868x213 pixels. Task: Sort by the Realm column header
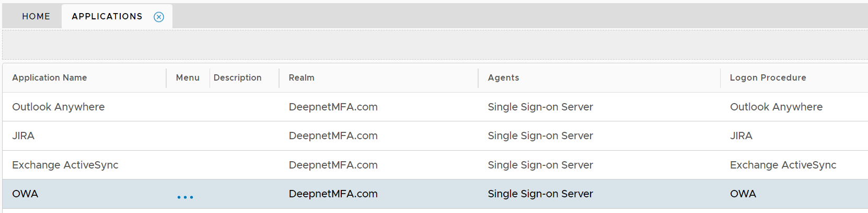pos(302,77)
